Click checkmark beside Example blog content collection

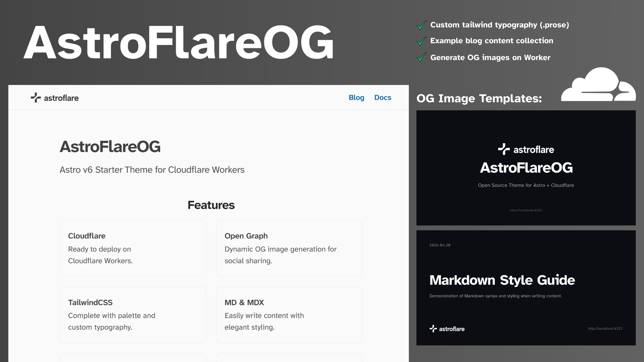(421, 41)
